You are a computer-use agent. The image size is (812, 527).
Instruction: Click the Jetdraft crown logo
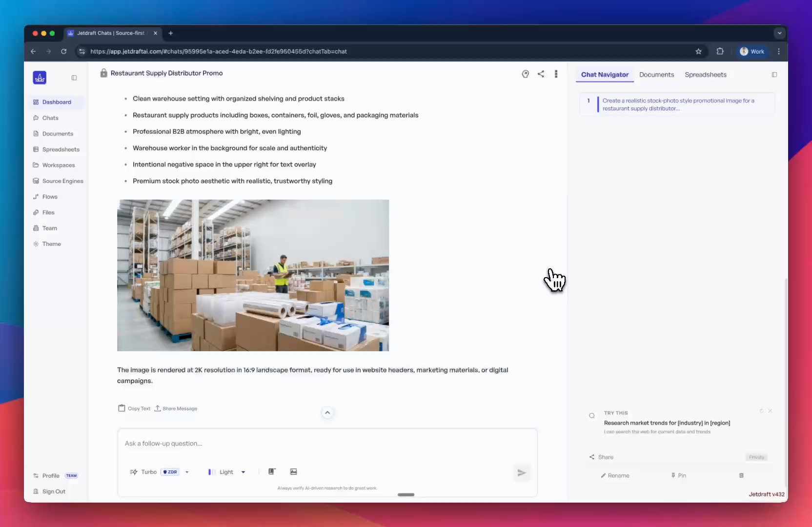(40, 78)
